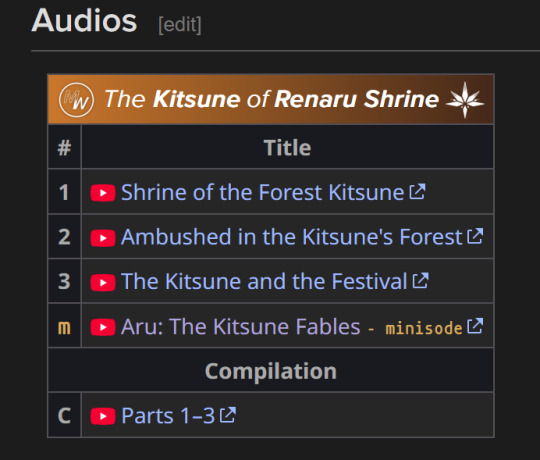Click external link arrow after minisode label
The height and width of the screenshot is (460, 540).
pos(475,326)
